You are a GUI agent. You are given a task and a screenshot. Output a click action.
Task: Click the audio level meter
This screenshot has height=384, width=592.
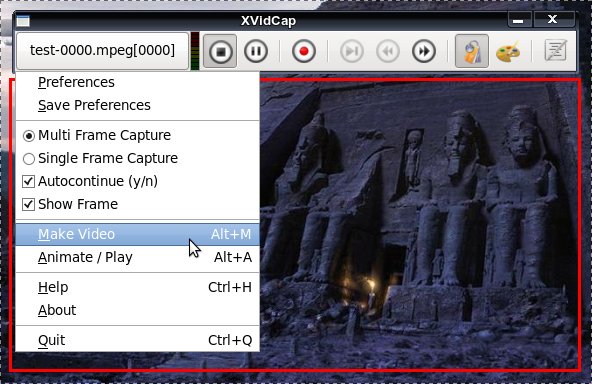click(195, 51)
